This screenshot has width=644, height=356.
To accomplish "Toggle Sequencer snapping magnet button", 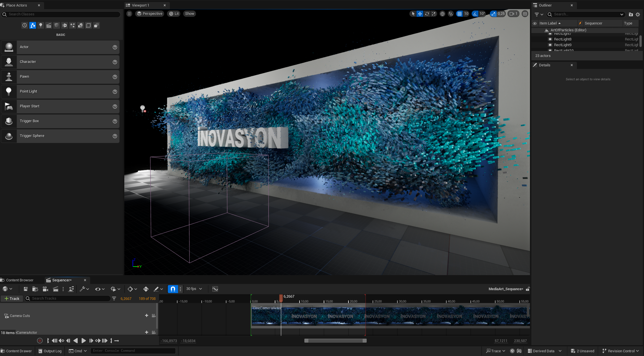I will click(173, 289).
